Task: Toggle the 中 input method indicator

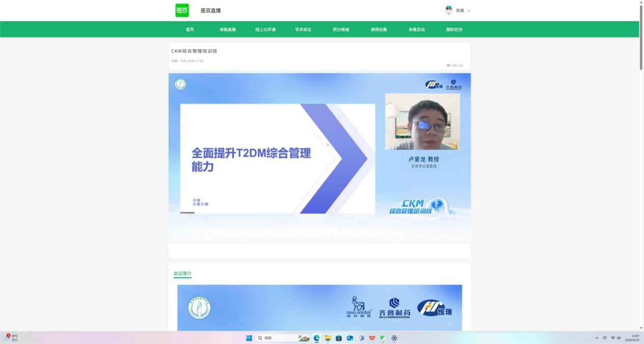Action: click(605, 338)
